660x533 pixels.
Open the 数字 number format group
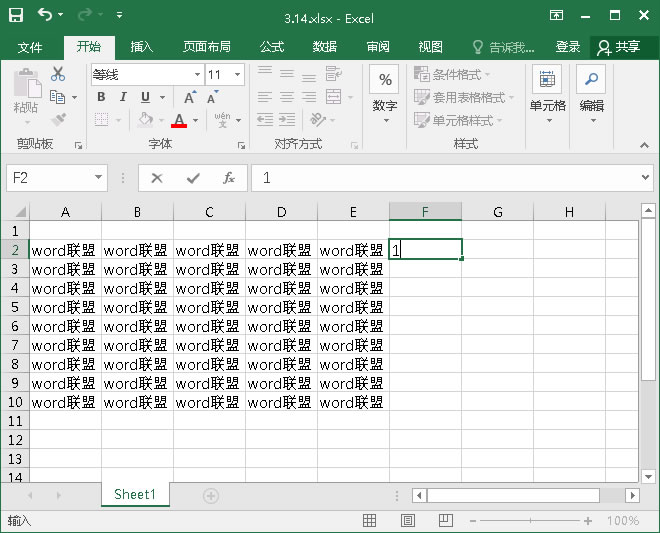click(x=385, y=95)
